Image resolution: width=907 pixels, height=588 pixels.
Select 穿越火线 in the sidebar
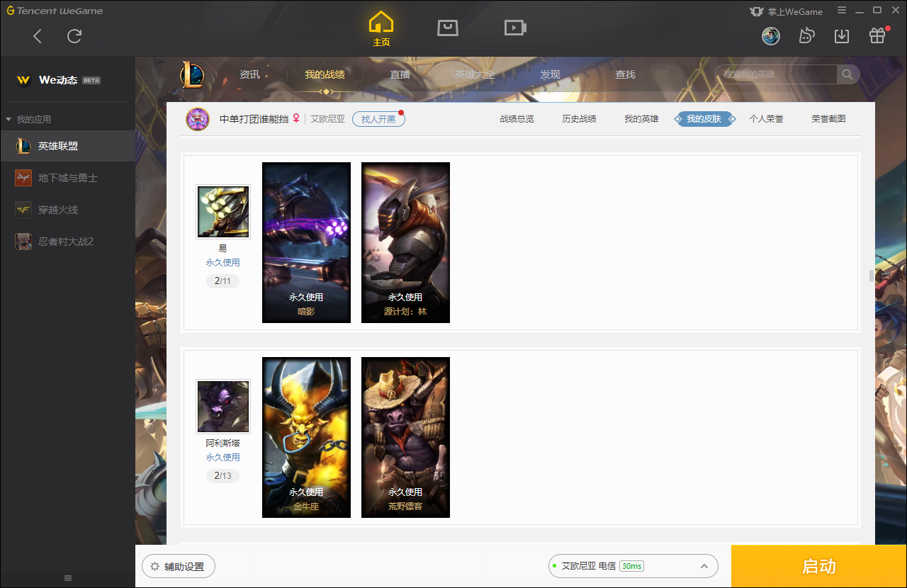[x=67, y=210]
